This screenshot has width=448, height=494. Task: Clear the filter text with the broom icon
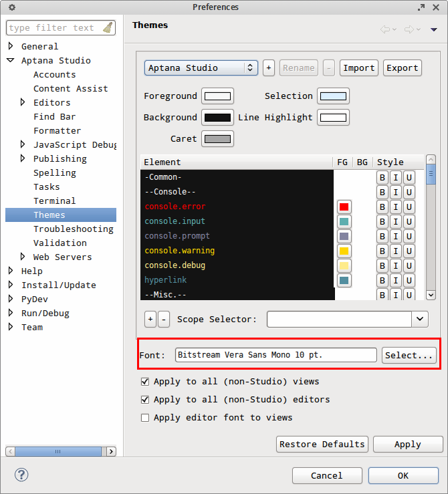108,27
